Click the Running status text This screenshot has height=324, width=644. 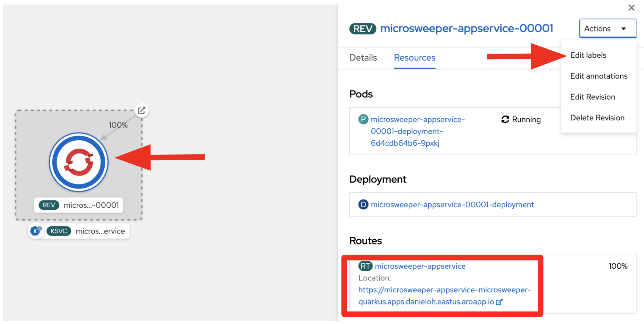(526, 119)
